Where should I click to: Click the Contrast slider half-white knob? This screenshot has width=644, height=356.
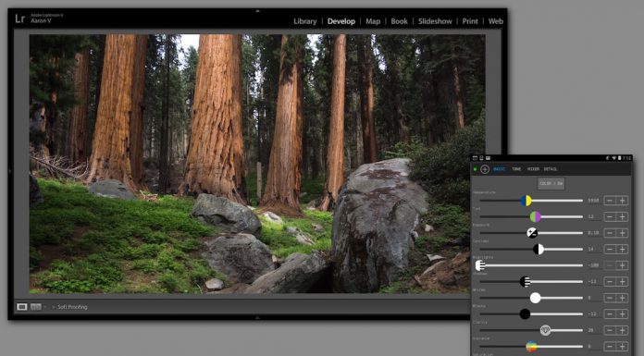(539, 249)
